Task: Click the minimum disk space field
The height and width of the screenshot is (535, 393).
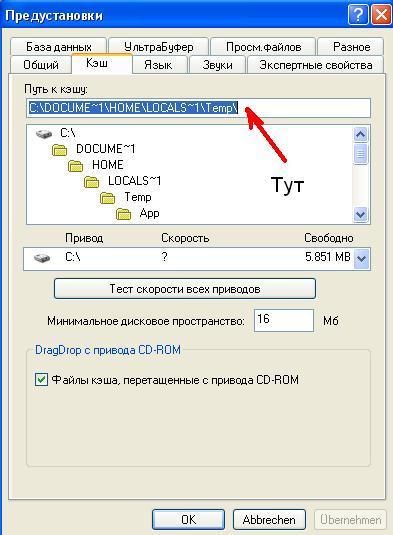Action: tap(284, 320)
